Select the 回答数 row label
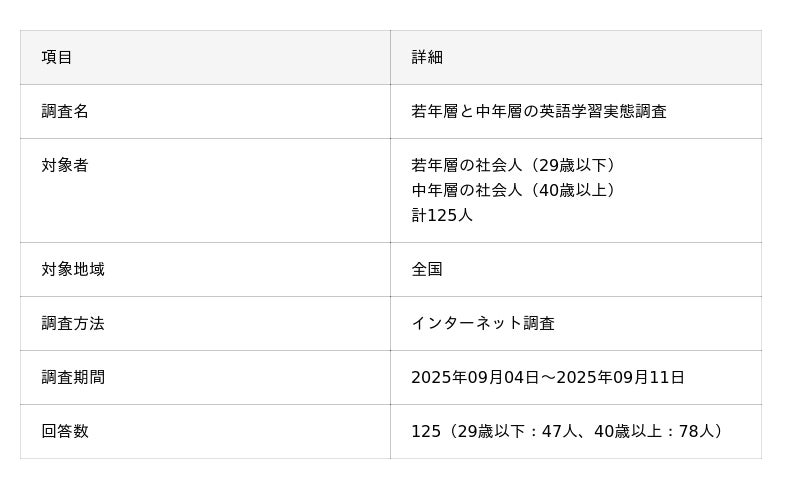Viewport: 800px width, 489px height. (x=65, y=431)
